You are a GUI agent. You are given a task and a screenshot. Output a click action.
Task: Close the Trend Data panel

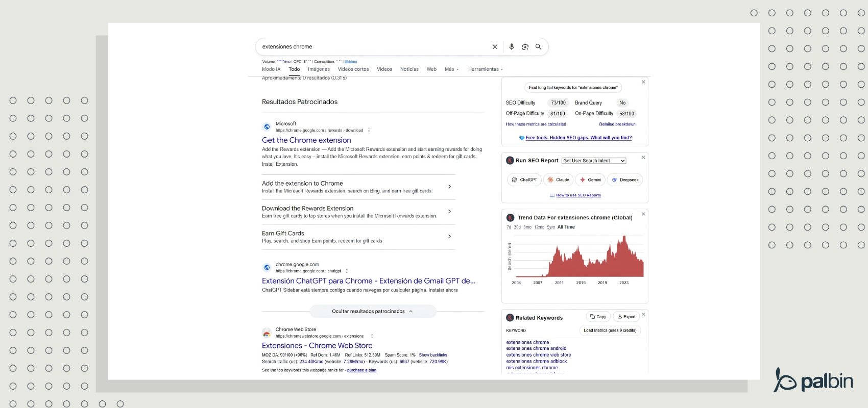tap(643, 214)
